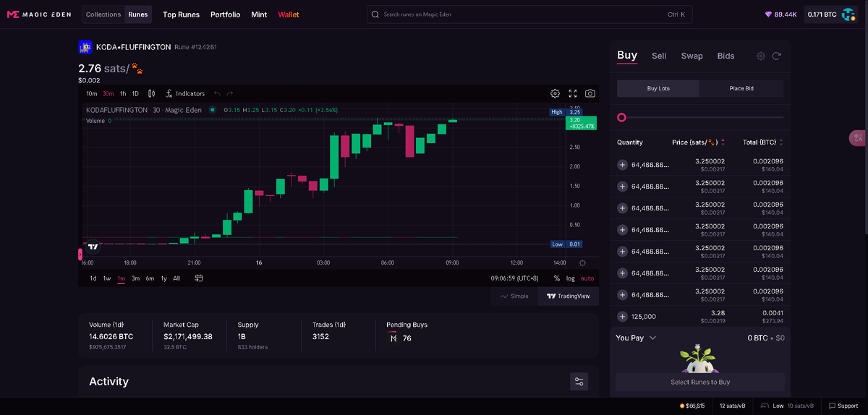Open the 12 sats/vB fee selector
Viewport: 868px width, 415px height.
click(x=733, y=406)
